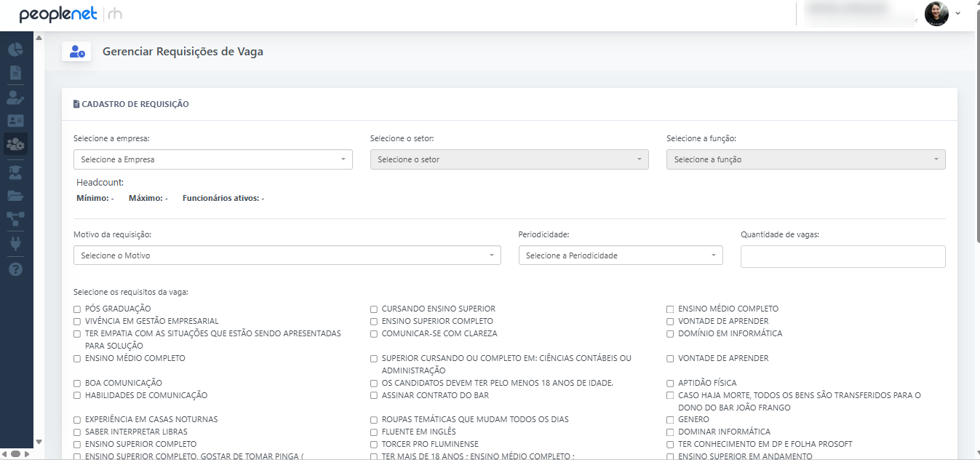The height and width of the screenshot is (460, 980).
Task: Click the Quantidade de vagas input field
Action: [x=843, y=256]
